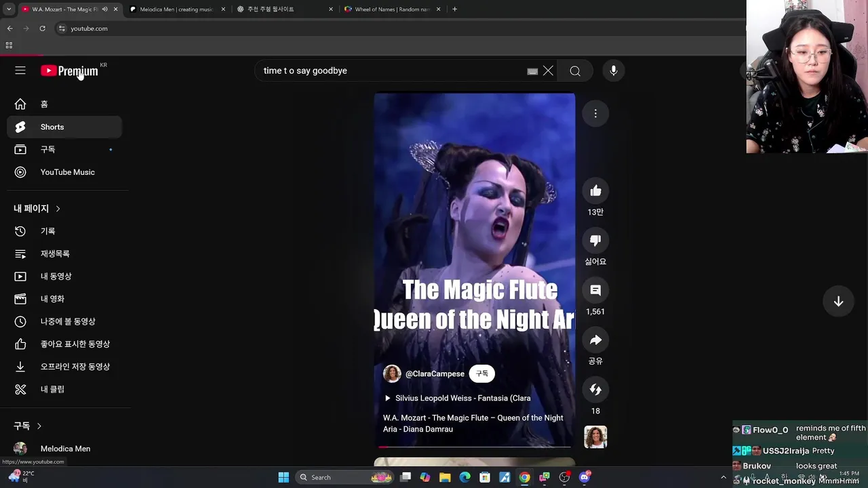
Task: Start voice search with the microphone
Action: coord(613,70)
